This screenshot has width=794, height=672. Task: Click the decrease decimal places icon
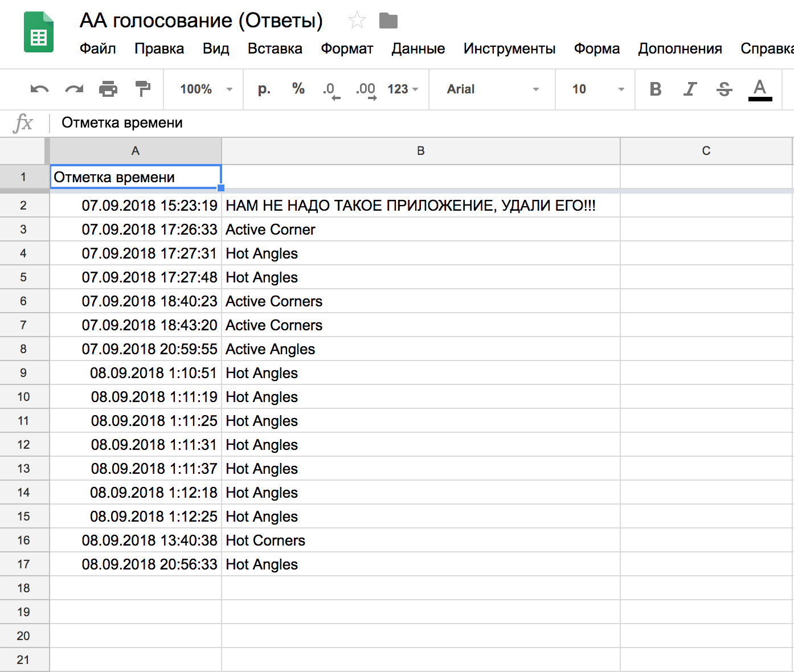(x=330, y=89)
